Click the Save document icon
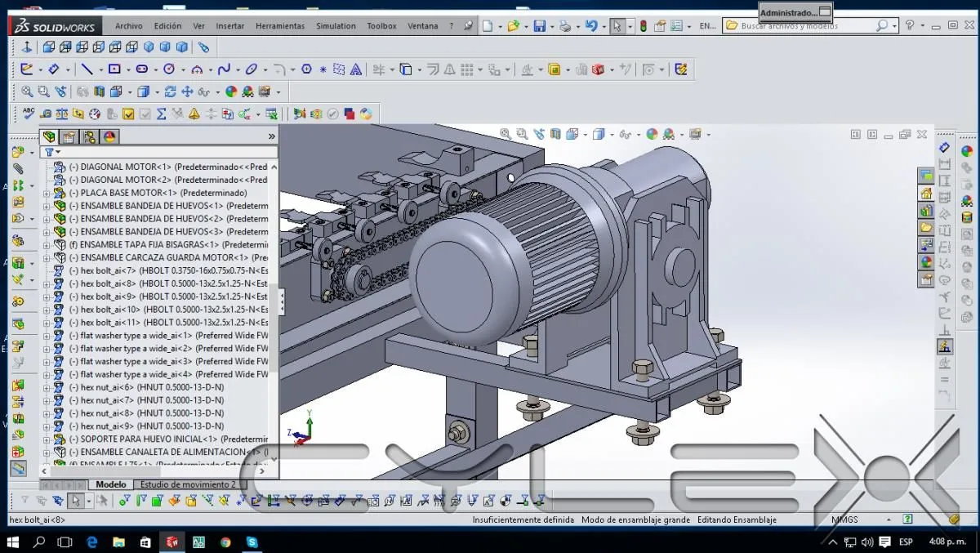Image resolution: width=980 pixels, height=553 pixels. tap(539, 26)
